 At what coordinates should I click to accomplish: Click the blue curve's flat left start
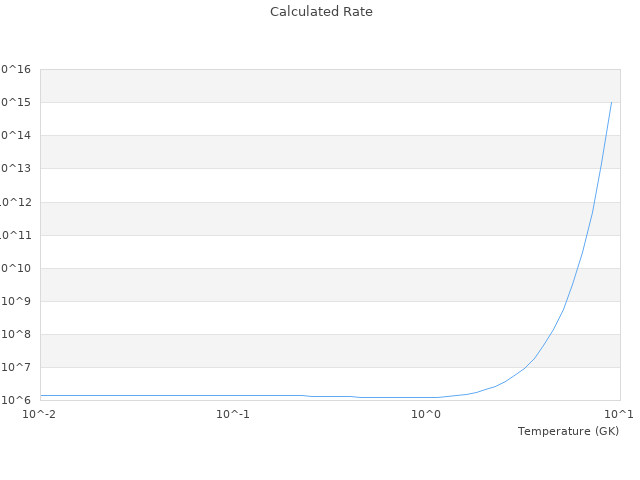point(42,396)
